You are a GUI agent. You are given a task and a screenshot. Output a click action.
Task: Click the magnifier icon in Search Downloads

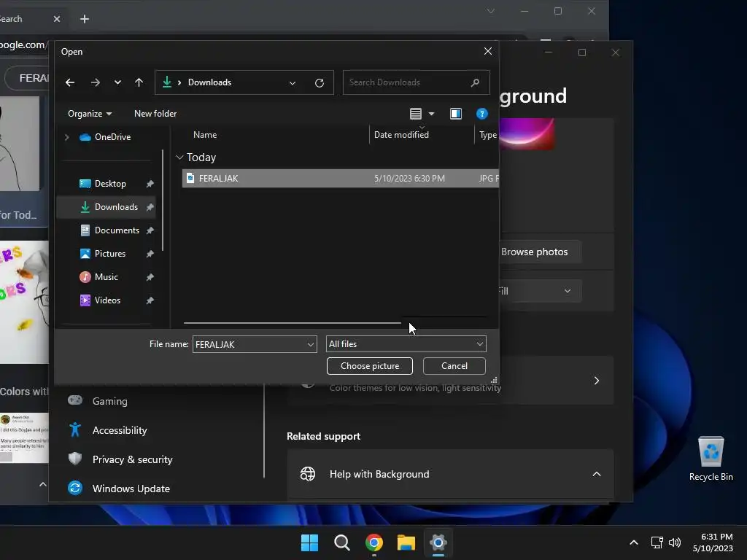pos(475,82)
